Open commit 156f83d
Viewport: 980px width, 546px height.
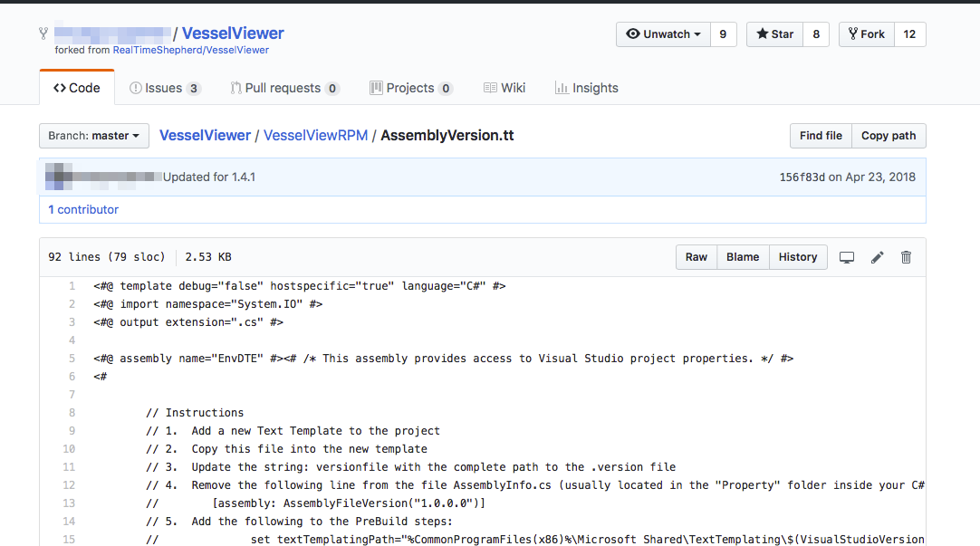[802, 177]
